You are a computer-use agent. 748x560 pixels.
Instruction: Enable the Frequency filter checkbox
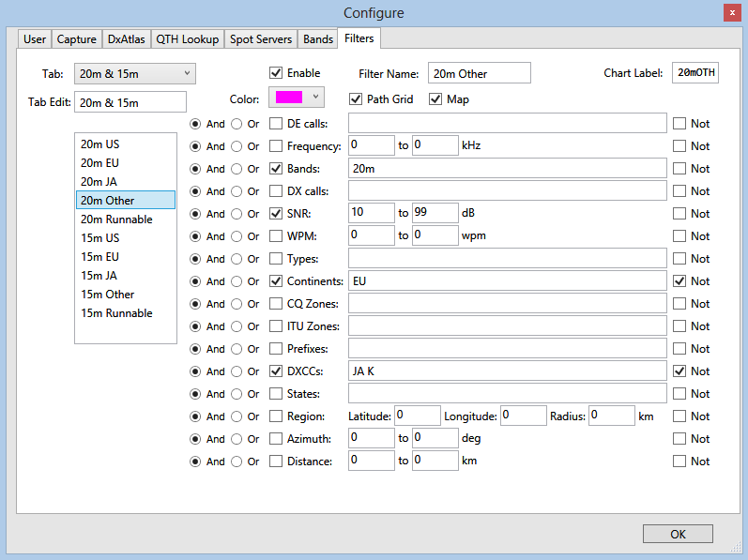tap(276, 145)
